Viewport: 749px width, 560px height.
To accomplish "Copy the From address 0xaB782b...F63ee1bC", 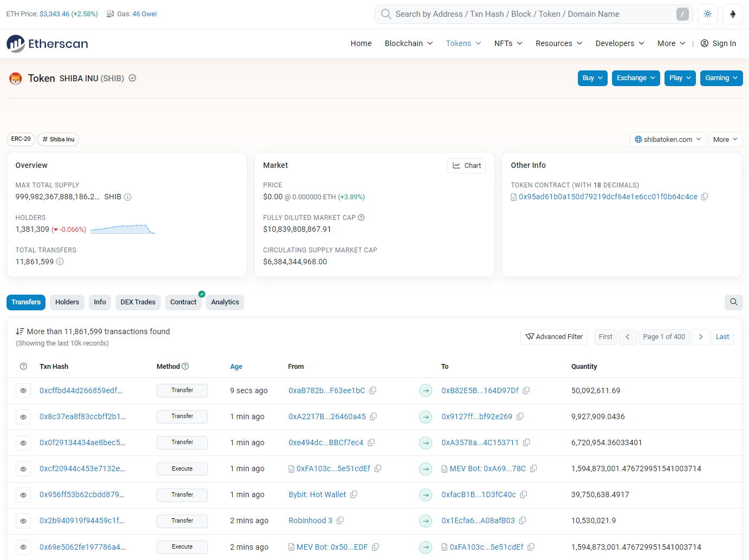I will (373, 390).
